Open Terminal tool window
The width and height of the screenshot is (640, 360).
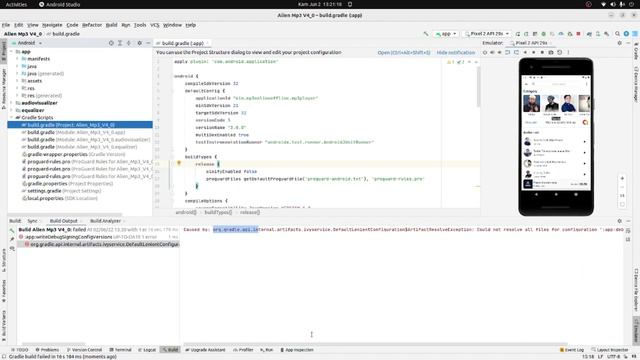[120, 350]
